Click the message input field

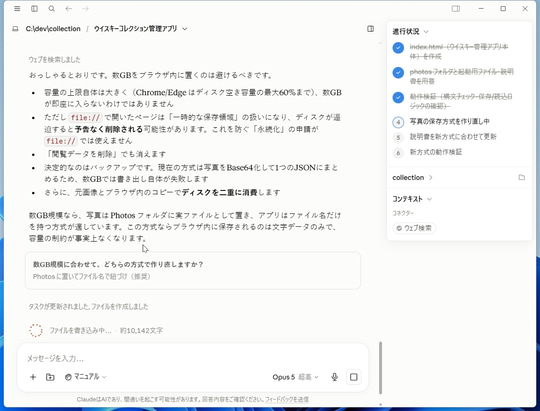coord(193,358)
